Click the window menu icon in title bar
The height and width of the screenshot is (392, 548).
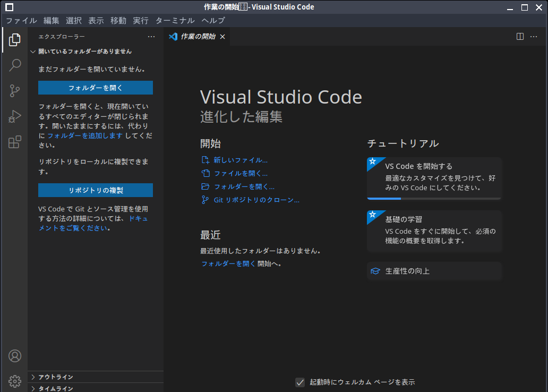[10, 7]
